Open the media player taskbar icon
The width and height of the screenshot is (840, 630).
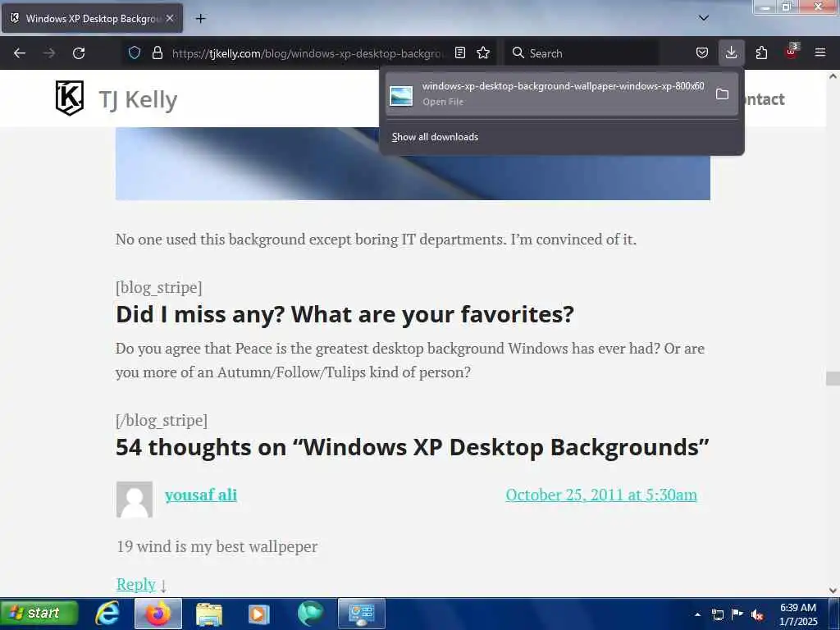click(x=258, y=614)
